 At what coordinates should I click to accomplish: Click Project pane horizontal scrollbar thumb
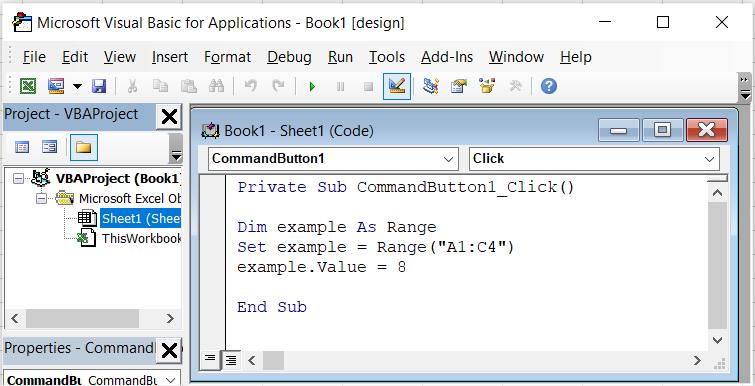82,319
